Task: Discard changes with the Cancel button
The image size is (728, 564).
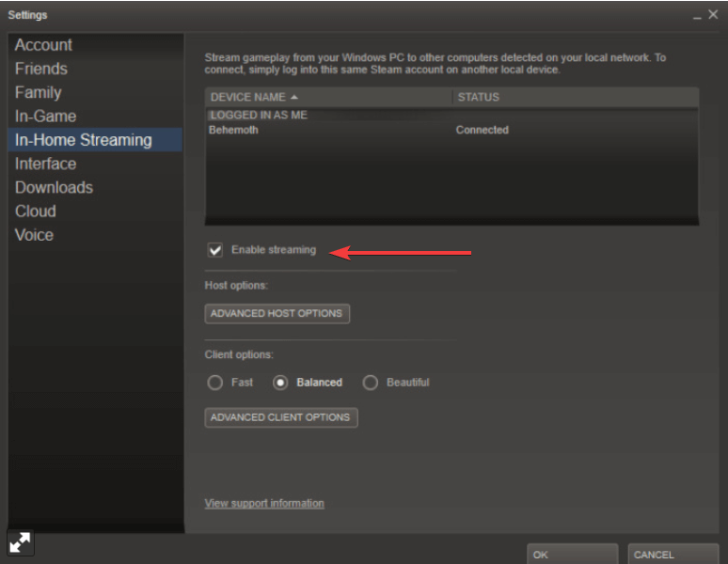Action: pos(673,555)
